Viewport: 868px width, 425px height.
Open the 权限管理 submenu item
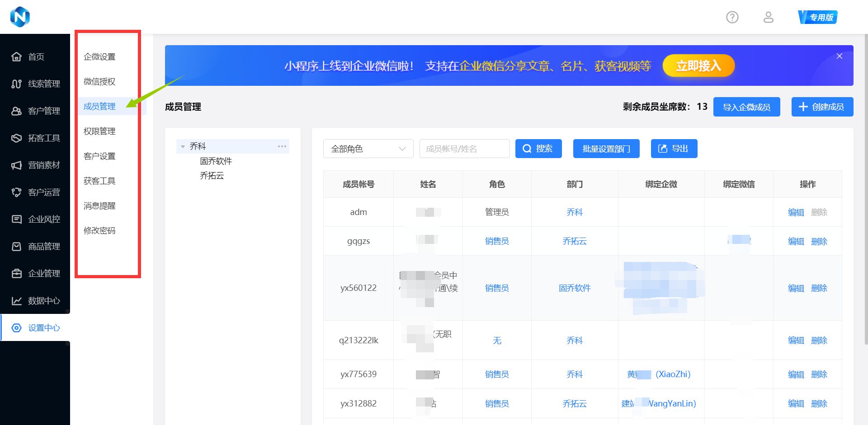[x=99, y=131]
